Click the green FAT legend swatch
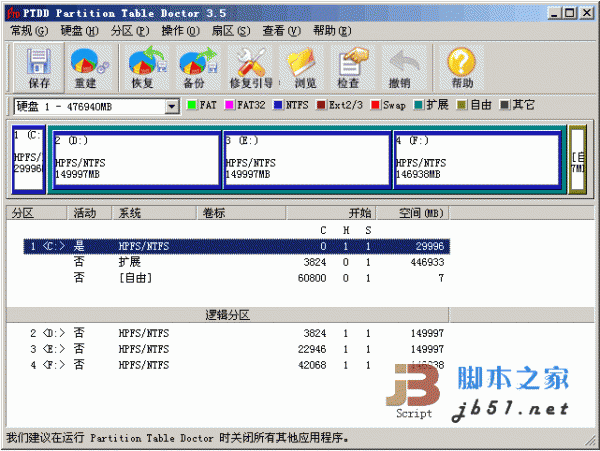 (191, 105)
